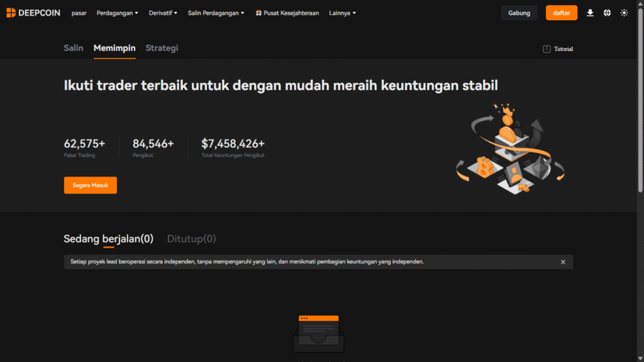Viewport: 644px width, 362px height.
Task: Click the Segera Masuk button
Action: pyautogui.click(x=90, y=185)
